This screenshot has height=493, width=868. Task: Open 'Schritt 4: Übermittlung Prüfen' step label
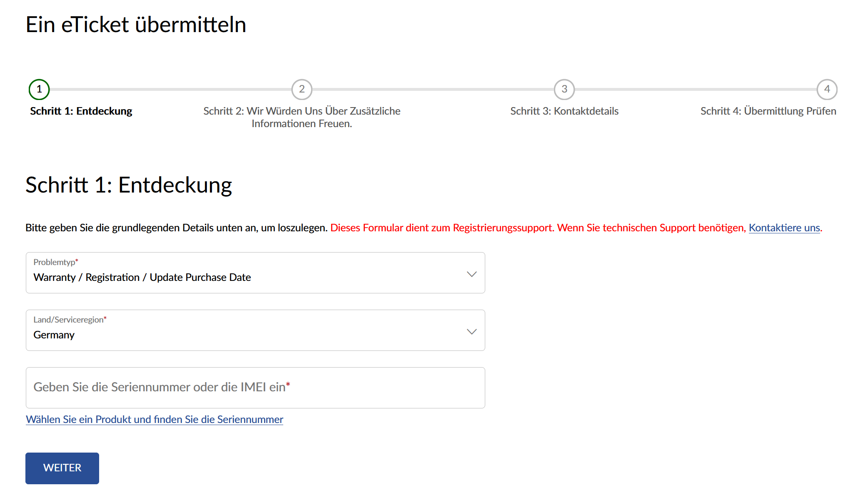(x=768, y=111)
